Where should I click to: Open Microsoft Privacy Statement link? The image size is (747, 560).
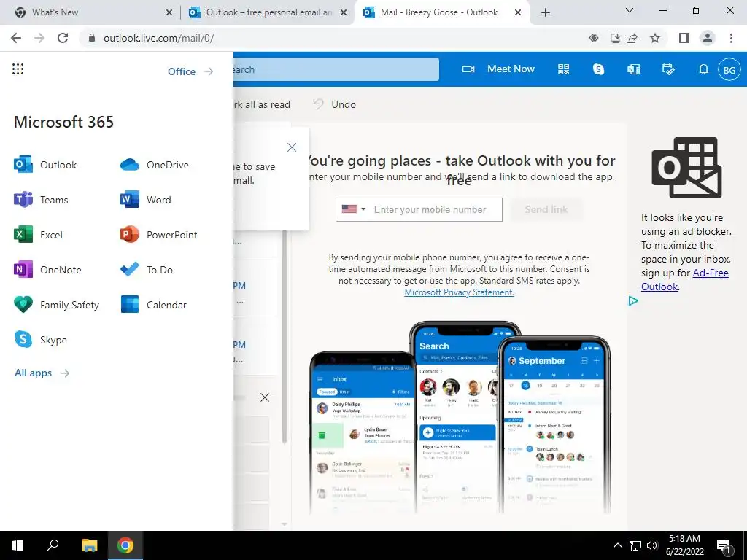pos(460,292)
